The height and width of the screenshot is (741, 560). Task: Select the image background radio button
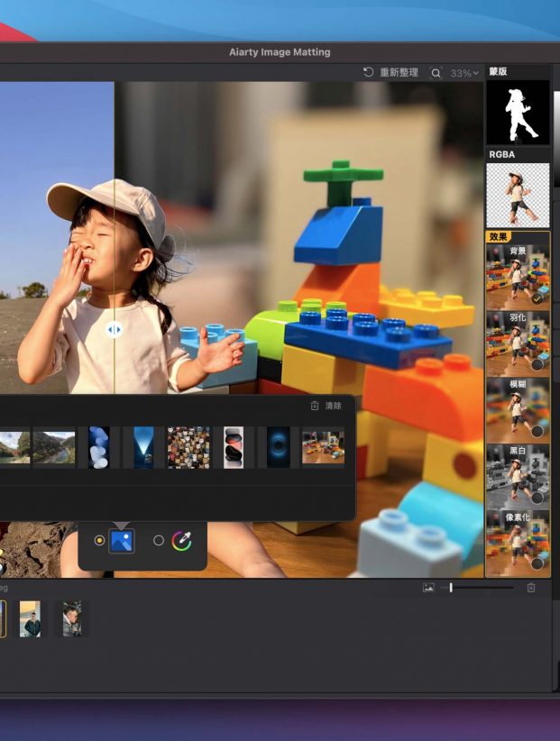click(99, 540)
